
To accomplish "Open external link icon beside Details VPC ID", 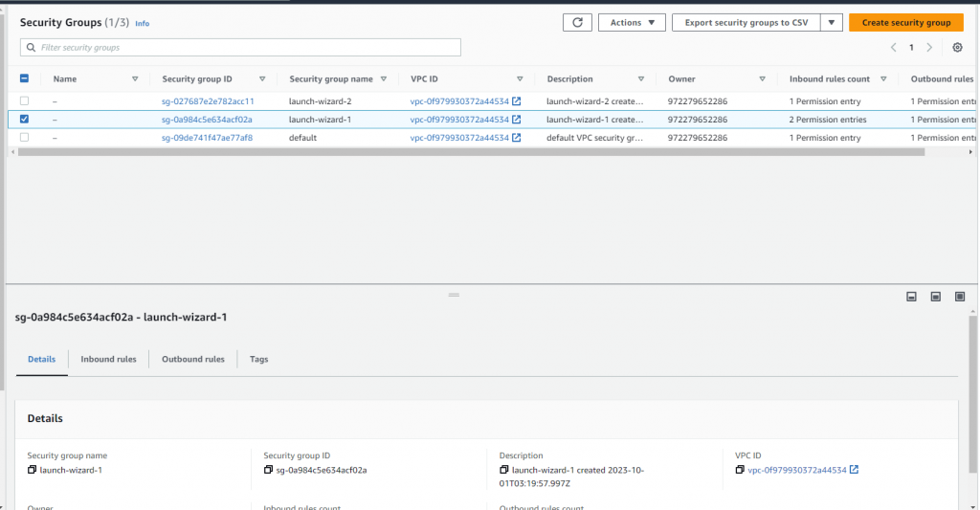I will (854, 470).
